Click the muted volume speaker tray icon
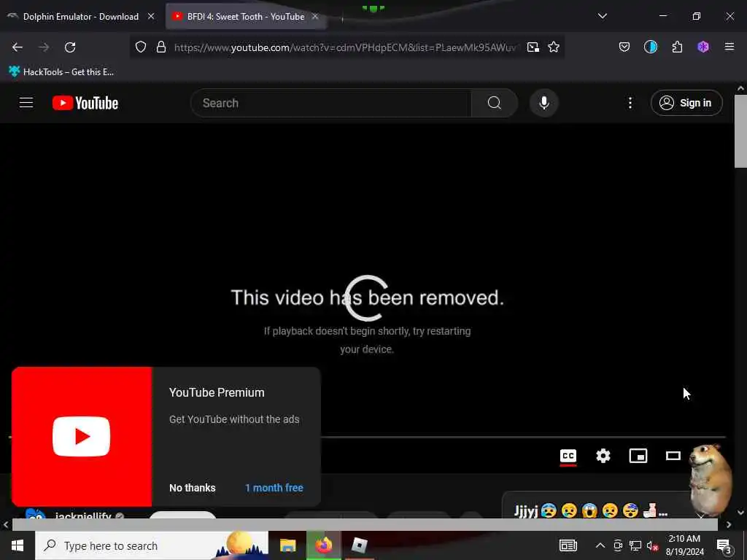747x560 pixels. tap(652, 545)
